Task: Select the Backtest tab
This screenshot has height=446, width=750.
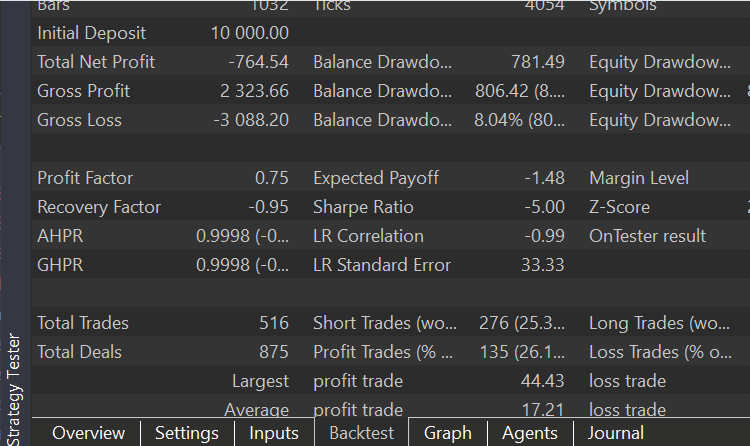Action: pos(362,433)
